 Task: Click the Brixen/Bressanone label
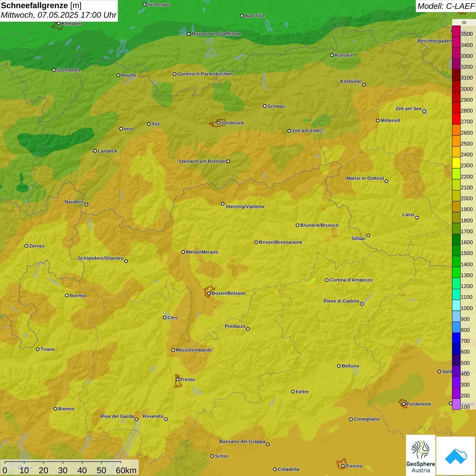click(280, 242)
